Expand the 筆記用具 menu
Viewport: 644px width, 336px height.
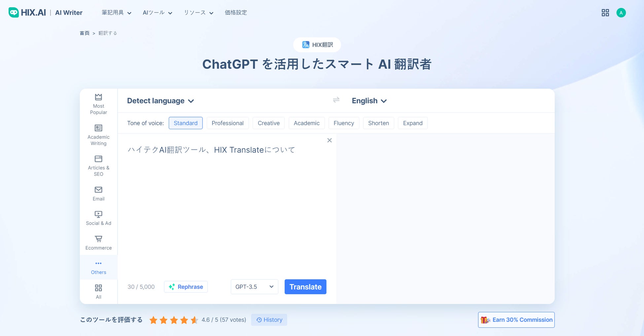point(116,13)
